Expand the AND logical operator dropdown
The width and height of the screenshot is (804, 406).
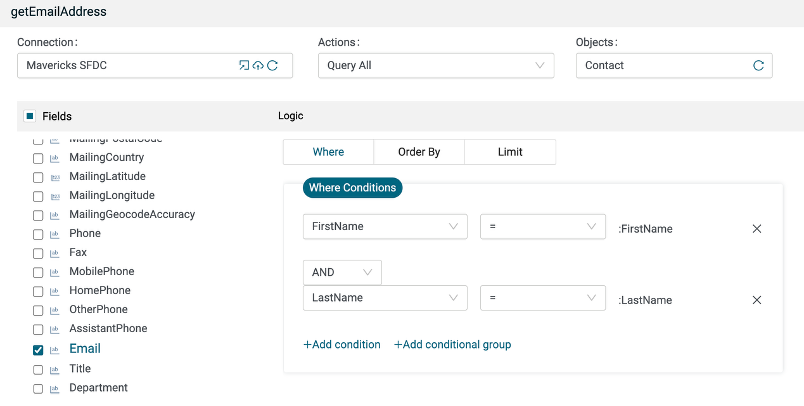[x=342, y=272]
